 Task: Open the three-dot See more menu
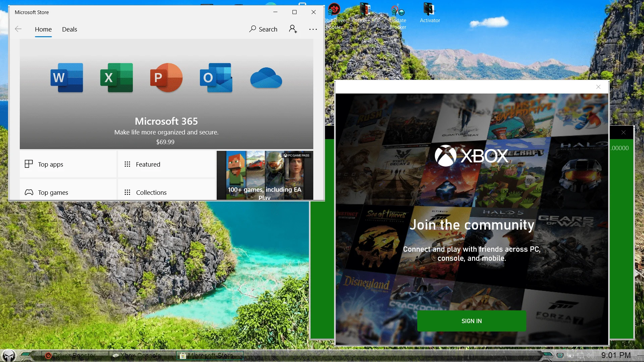tap(313, 29)
